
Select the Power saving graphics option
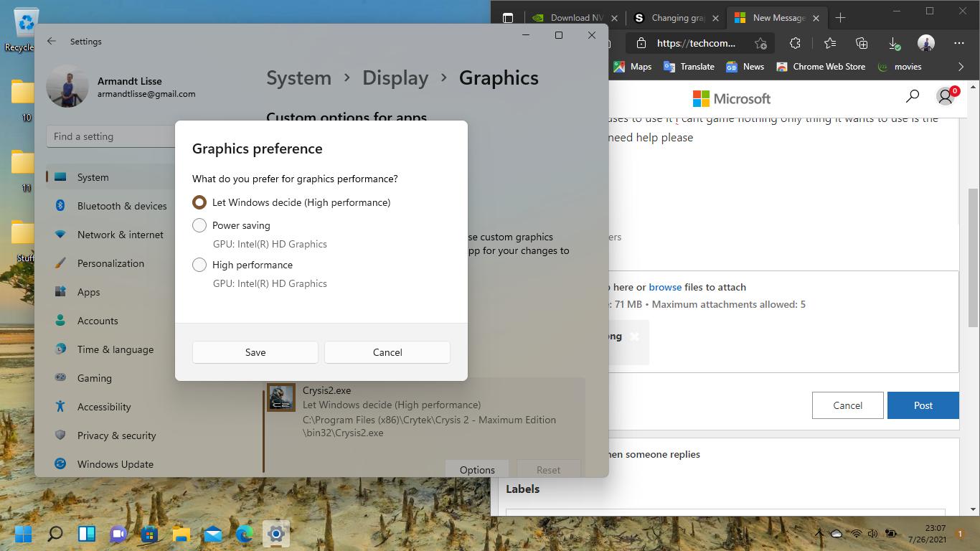(199, 225)
